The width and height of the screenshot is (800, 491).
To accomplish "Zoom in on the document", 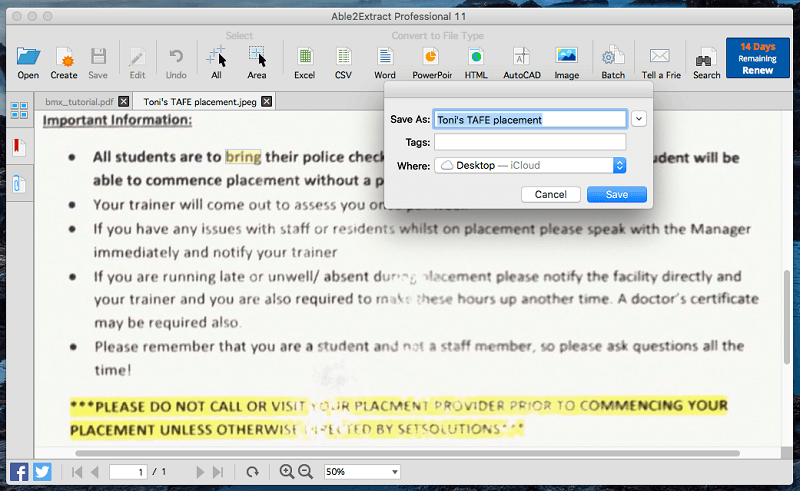I will coord(287,472).
